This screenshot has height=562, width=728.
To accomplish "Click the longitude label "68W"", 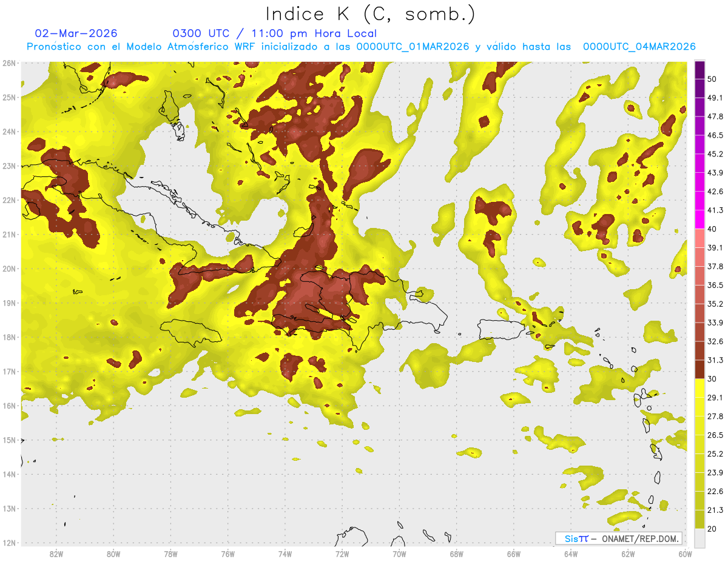I will (x=457, y=554).
